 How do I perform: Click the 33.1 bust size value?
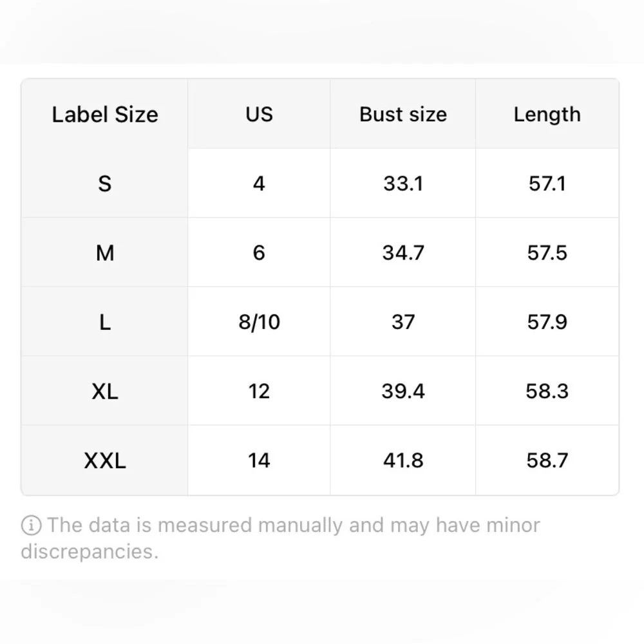click(403, 184)
